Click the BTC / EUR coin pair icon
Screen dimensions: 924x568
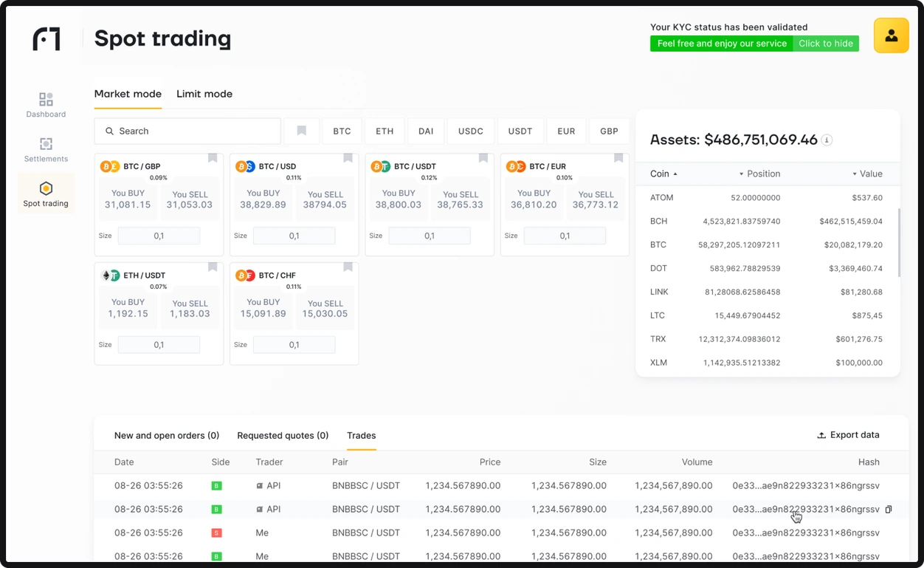[516, 167]
